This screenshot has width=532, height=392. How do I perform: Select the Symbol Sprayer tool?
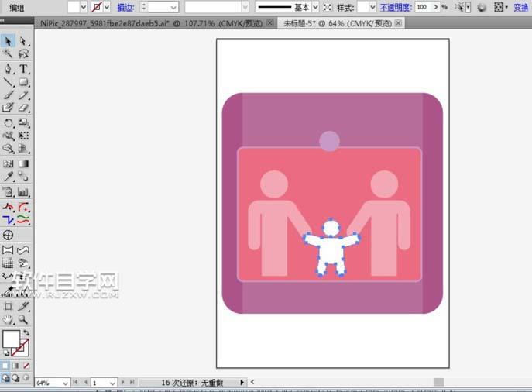(8, 192)
